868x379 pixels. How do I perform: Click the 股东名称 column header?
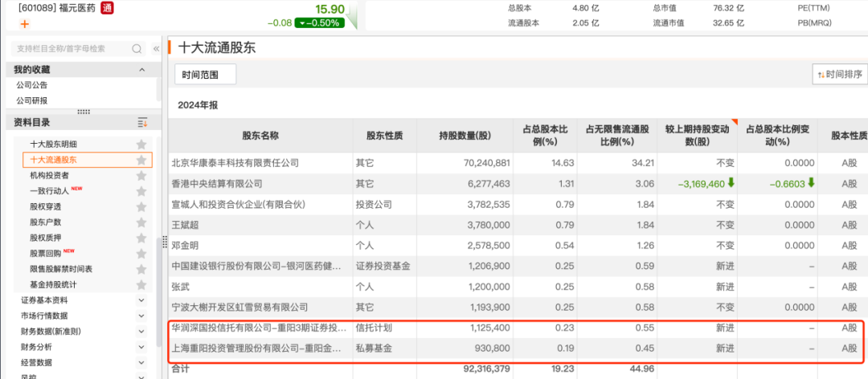pos(260,136)
